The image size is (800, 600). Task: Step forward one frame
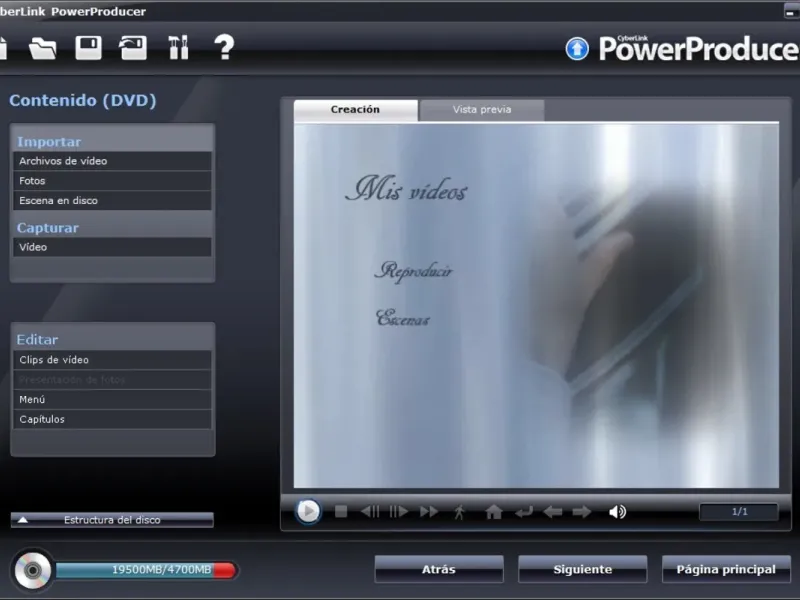click(398, 511)
